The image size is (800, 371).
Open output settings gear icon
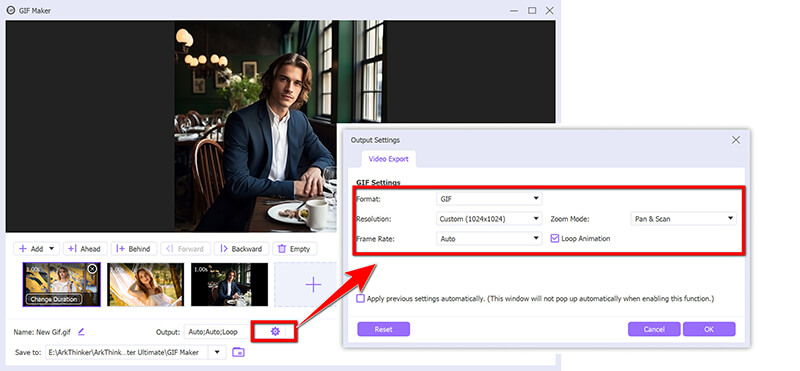[x=275, y=332]
